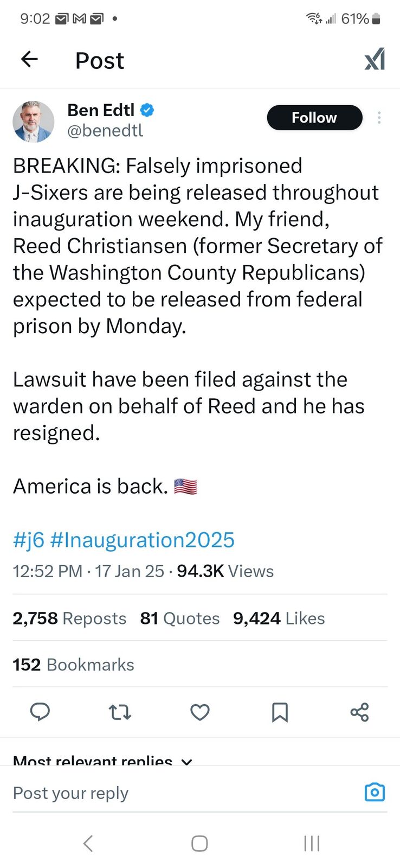Like the post with heart icon

pyautogui.click(x=199, y=712)
